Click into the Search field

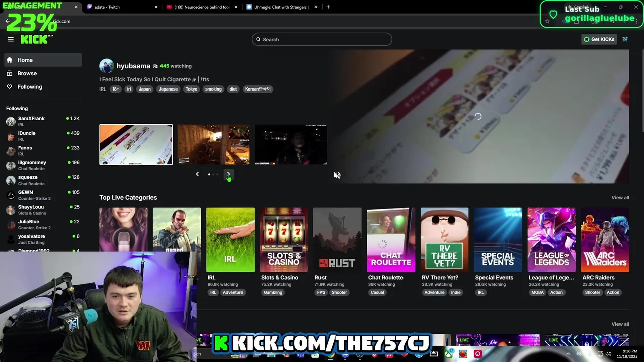[x=322, y=39]
